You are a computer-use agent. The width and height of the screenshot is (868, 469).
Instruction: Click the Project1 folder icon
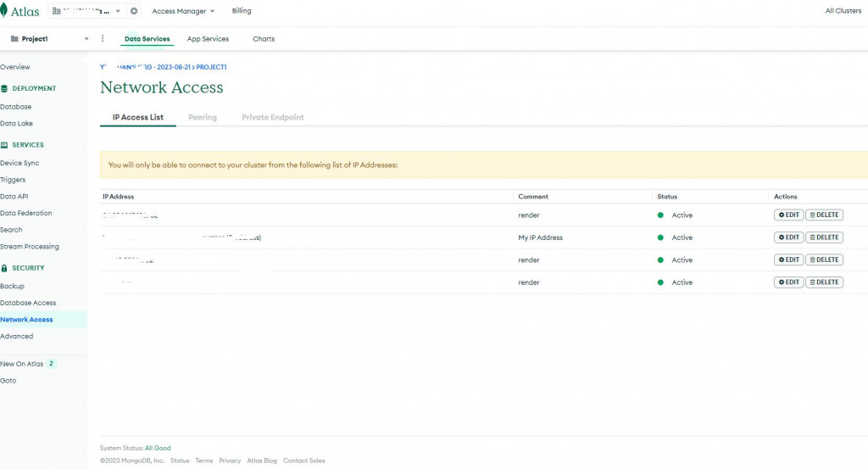(x=14, y=39)
